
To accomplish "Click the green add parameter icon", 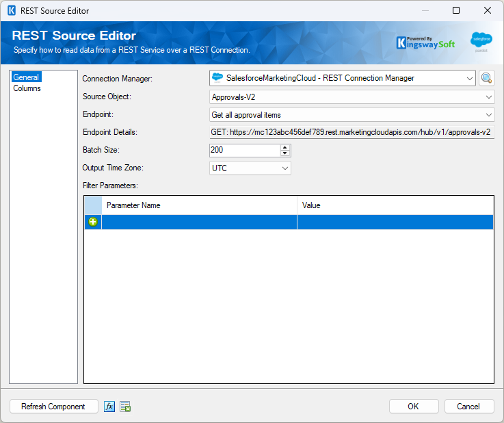I will click(x=93, y=222).
